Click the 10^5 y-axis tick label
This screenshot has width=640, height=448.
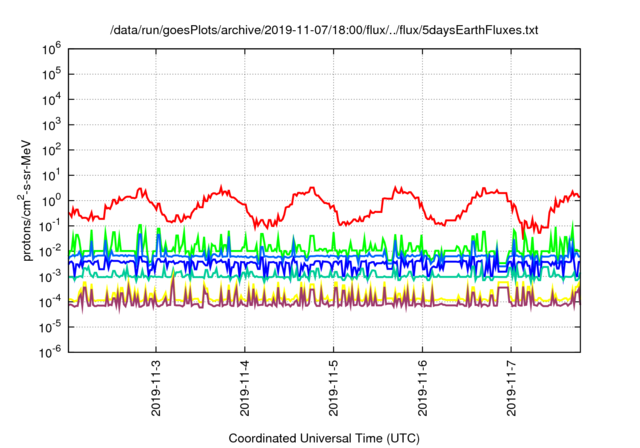(51, 75)
